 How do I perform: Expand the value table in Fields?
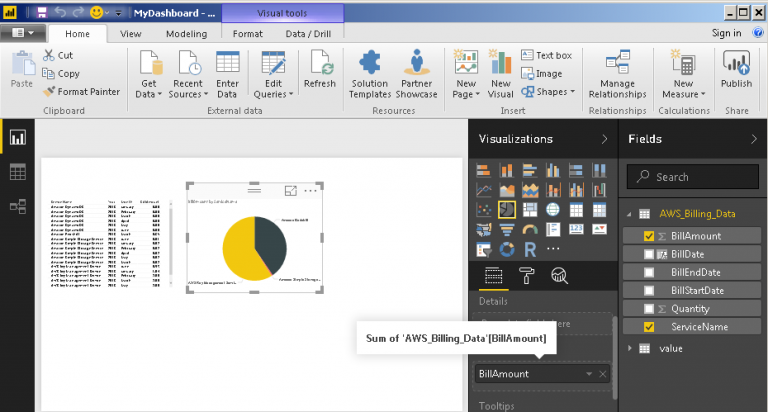coord(630,347)
